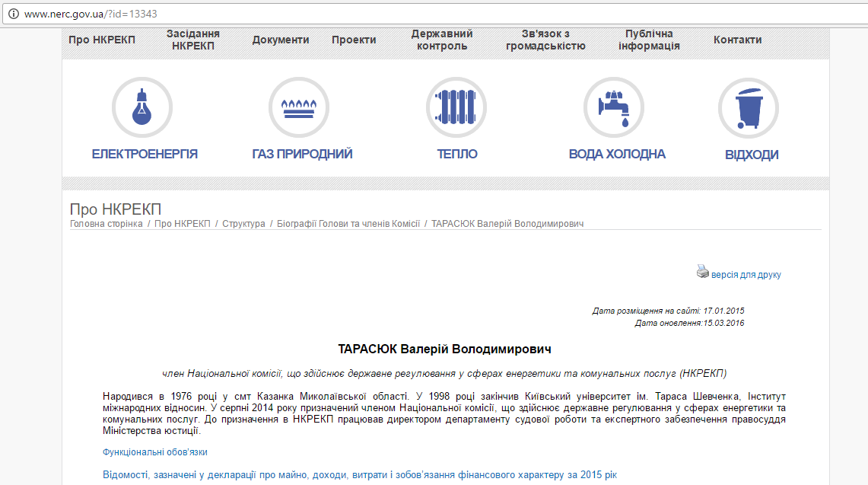Click the site info icon in address bar

pos(12,14)
